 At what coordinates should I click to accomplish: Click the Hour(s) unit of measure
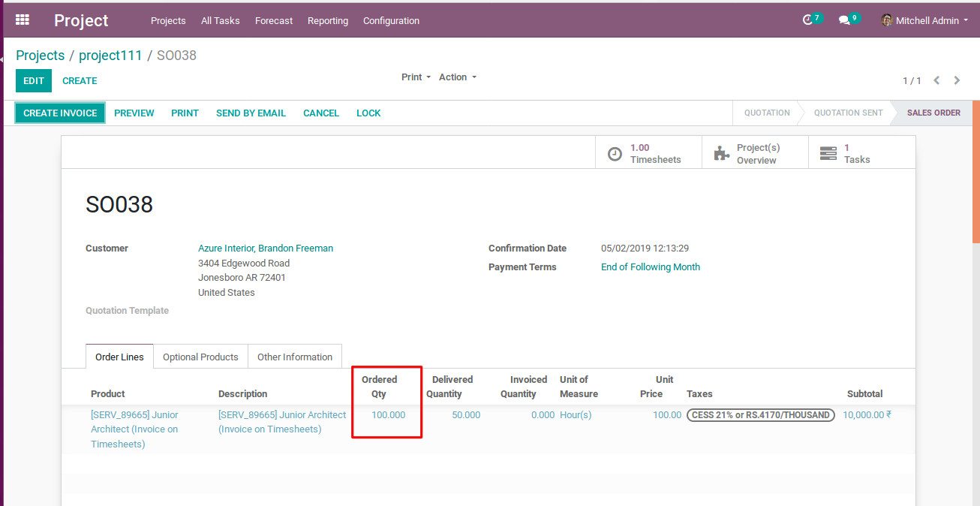tap(576, 415)
